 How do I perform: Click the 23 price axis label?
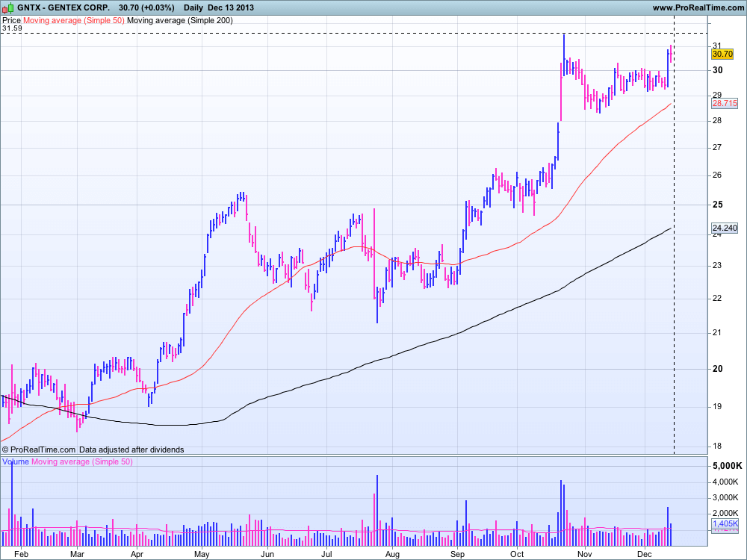[717, 266]
